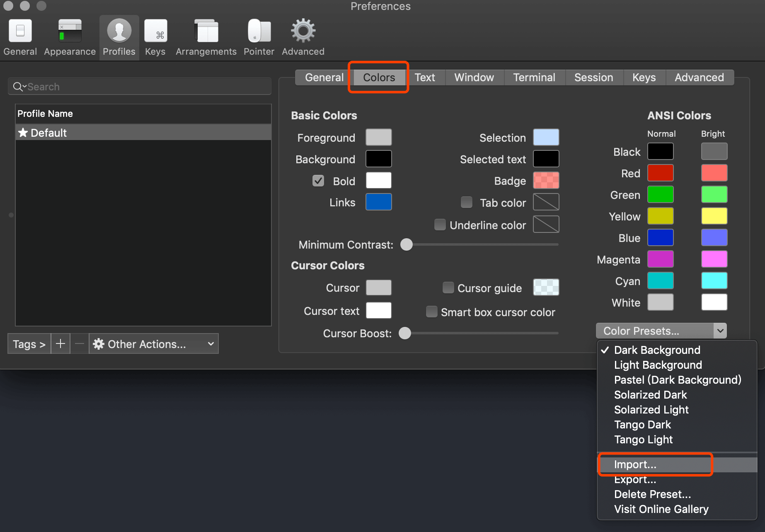The width and height of the screenshot is (765, 532).
Task: Enable the Underline color checkbox
Action: 440,225
